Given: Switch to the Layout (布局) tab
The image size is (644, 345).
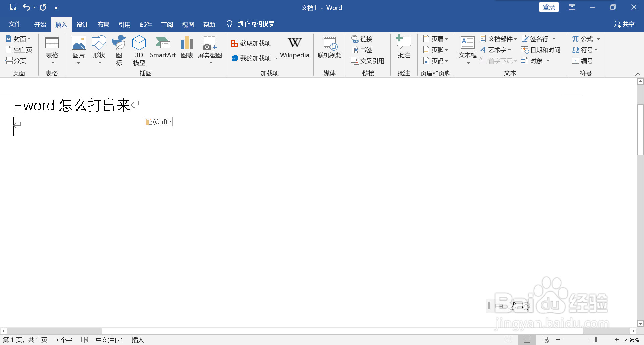Looking at the screenshot, I should [103, 24].
